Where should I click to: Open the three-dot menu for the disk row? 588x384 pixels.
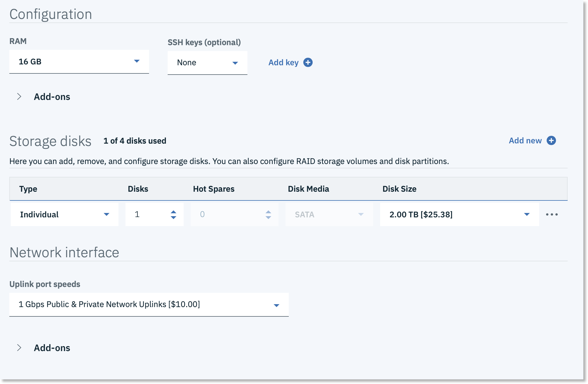click(x=552, y=214)
